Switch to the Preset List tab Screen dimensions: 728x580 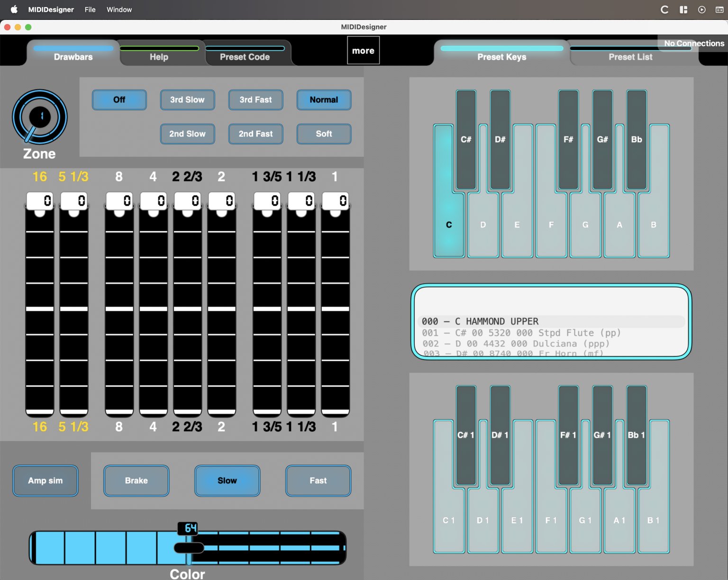[631, 53]
